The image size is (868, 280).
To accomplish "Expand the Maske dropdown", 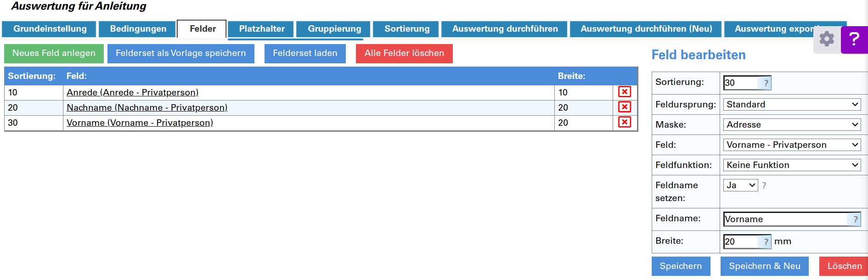I will coord(792,124).
